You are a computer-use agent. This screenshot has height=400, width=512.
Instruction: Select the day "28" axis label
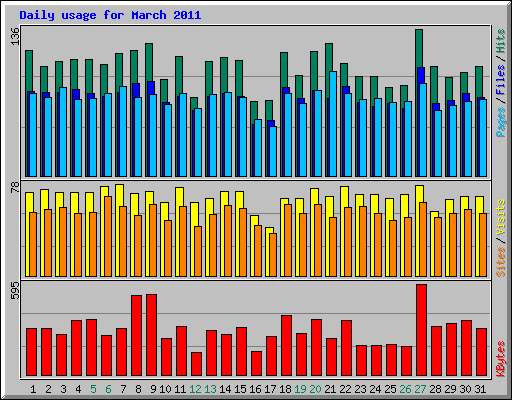tap(435, 389)
